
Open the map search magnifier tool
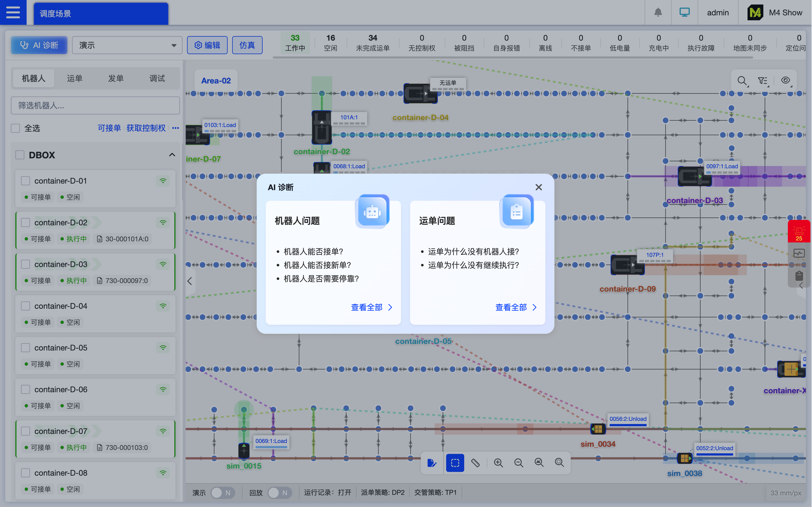coord(742,81)
